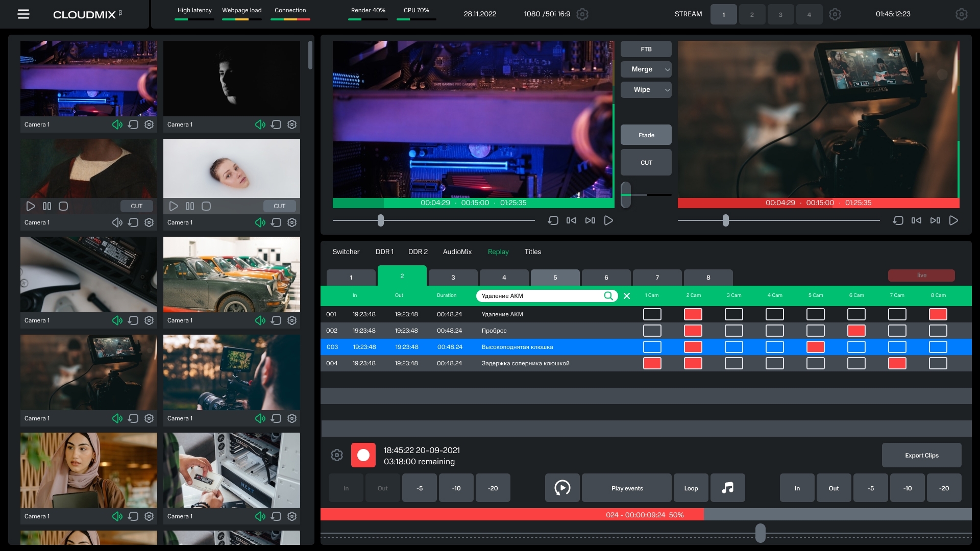
Task: Expand the Wipe transition dropdown
Action: [x=667, y=90]
